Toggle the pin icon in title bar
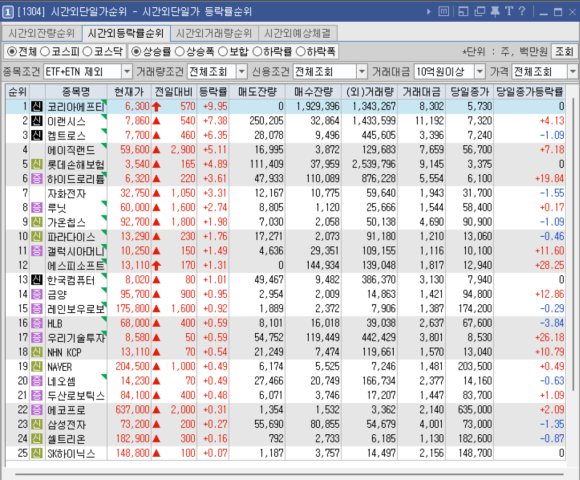Viewport: 580px width, 480px height. [495, 11]
